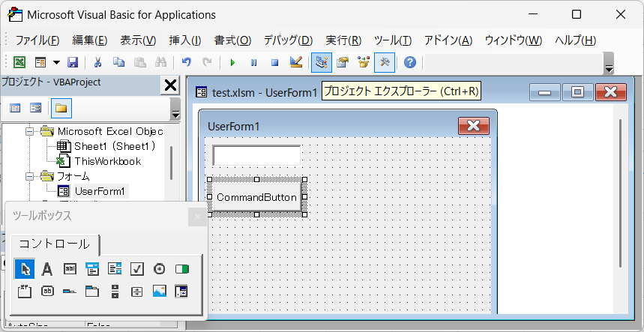Click the Cut scissors icon

(97, 62)
